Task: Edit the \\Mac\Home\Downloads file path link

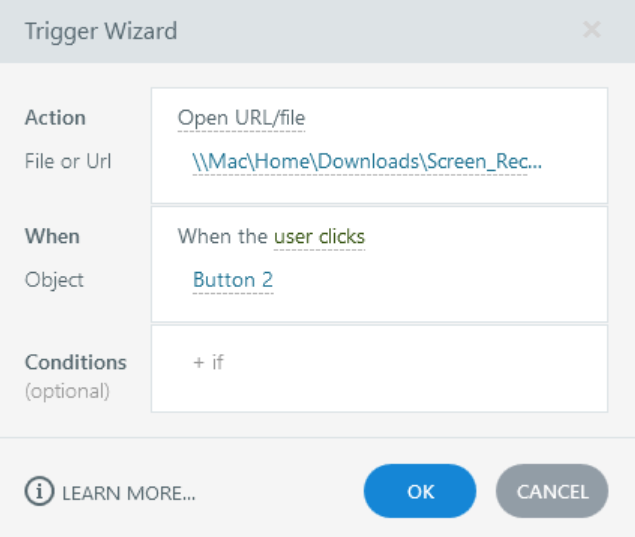Action: click(367, 162)
